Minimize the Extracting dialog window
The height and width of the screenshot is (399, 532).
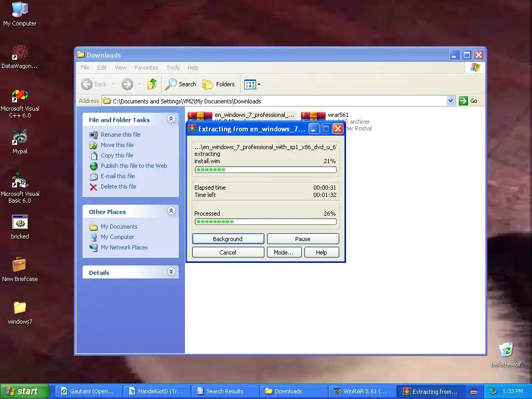(x=313, y=129)
